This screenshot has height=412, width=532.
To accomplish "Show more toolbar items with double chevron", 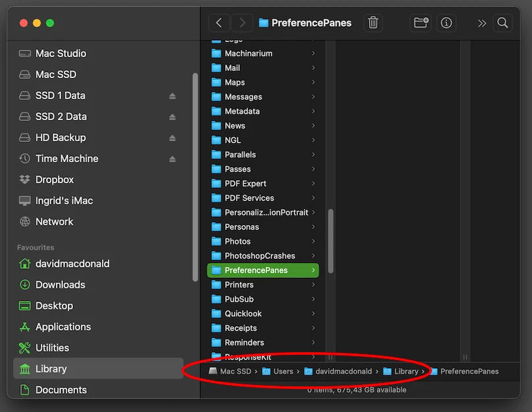I will 482,24.
